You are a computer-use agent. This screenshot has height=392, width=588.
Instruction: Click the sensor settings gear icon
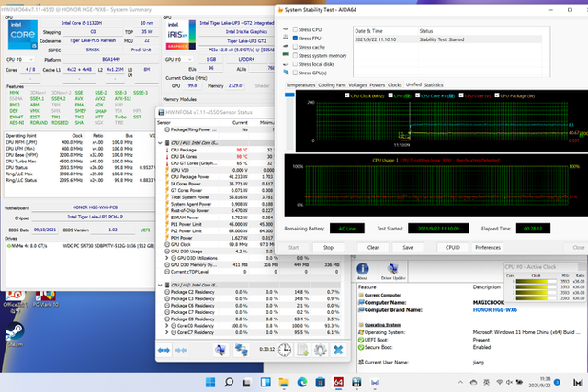tap(320, 350)
